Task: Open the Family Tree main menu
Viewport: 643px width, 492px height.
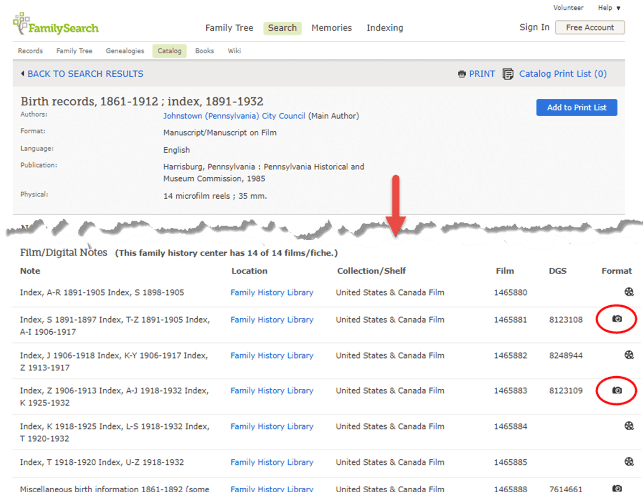Action: (229, 28)
